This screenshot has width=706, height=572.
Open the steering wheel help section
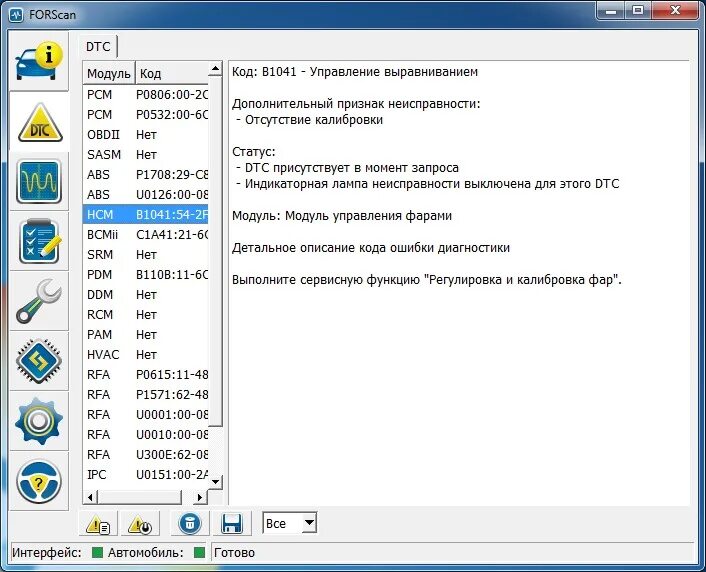39,481
